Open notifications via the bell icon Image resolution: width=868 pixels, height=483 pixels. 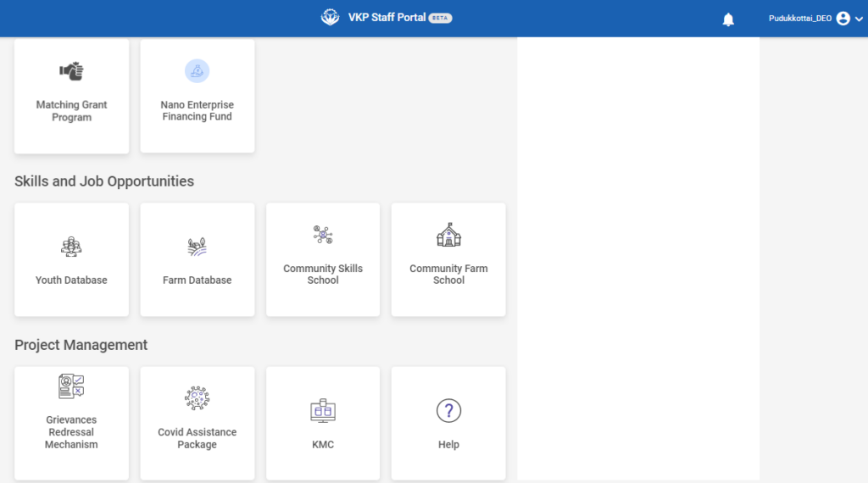click(728, 19)
